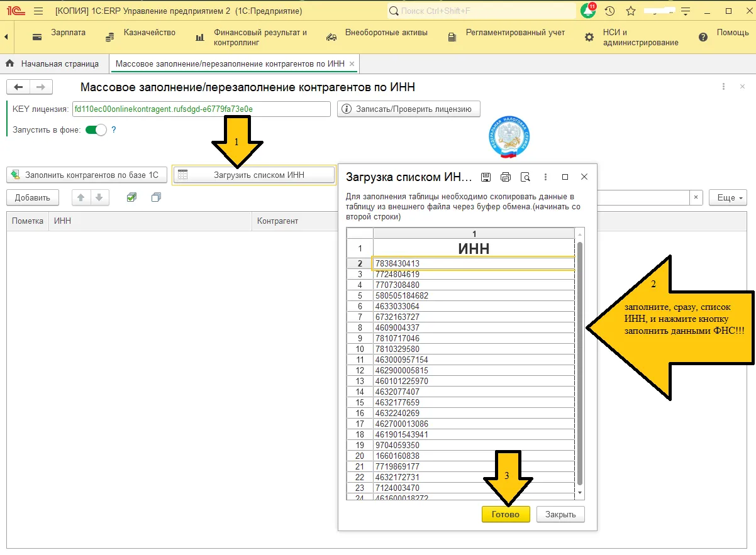Open the notifications bell icon
Image resolution: width=756 pixels, height=555 pixels.
pyautogui.click(x=588, y=11)
